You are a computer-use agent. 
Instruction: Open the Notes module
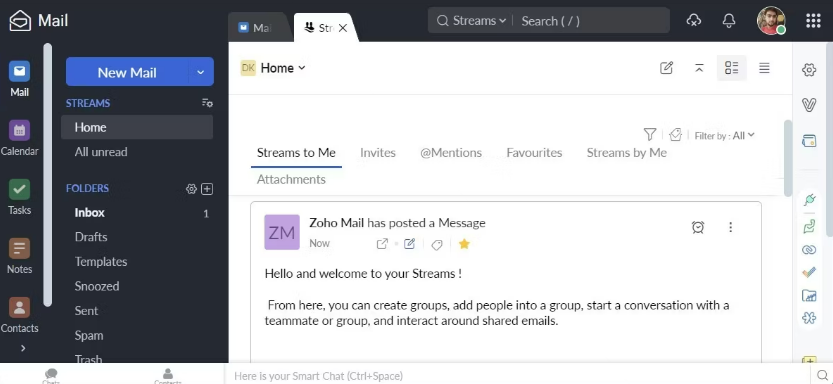tap(19, 255)
